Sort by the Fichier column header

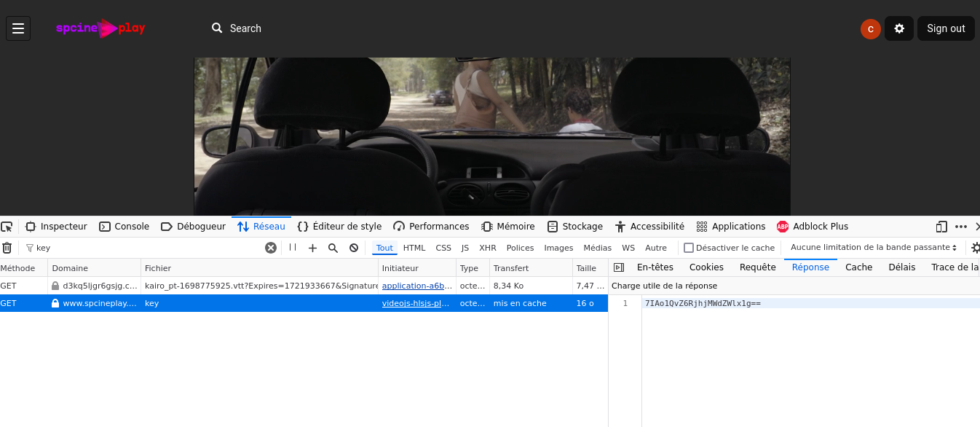click(260, 268)
